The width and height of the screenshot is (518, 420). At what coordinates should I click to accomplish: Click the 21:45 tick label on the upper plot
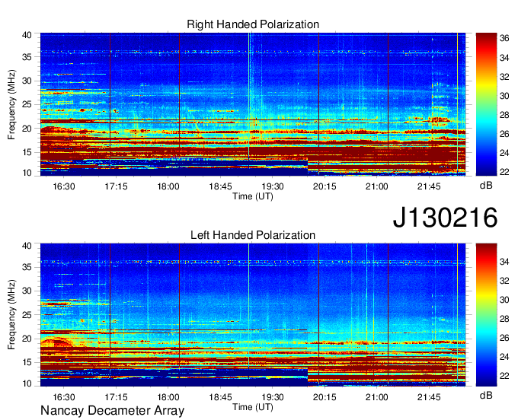(x=429, y=186)
